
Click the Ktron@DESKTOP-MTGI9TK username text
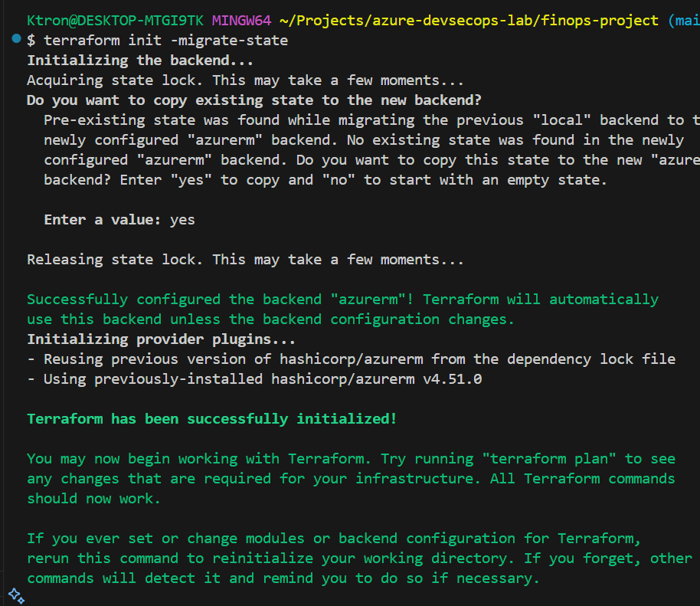click(x=115, y=20)
